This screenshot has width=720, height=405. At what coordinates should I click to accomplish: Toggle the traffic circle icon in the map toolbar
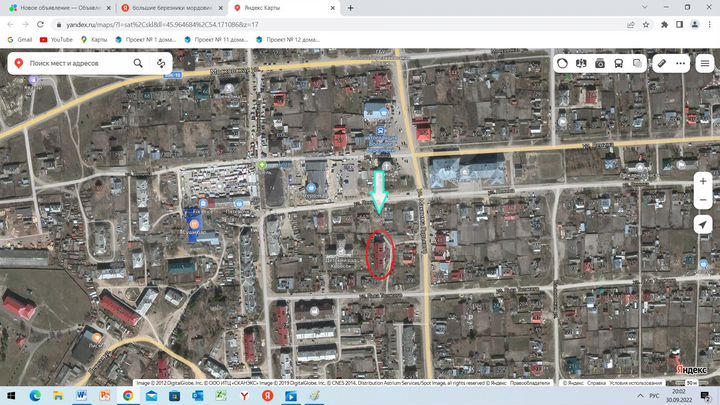coord(562,63)
